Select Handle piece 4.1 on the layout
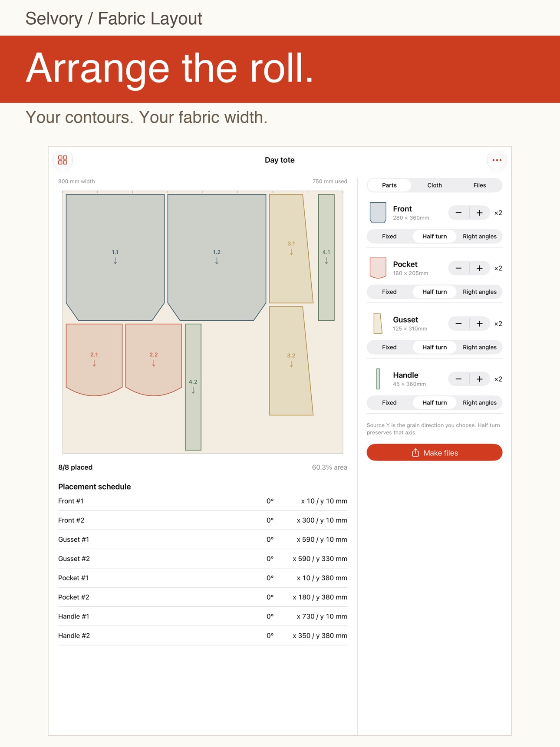The height and width of the screenshot is (747, 560). pyautogui.click(x=326, y=257)
